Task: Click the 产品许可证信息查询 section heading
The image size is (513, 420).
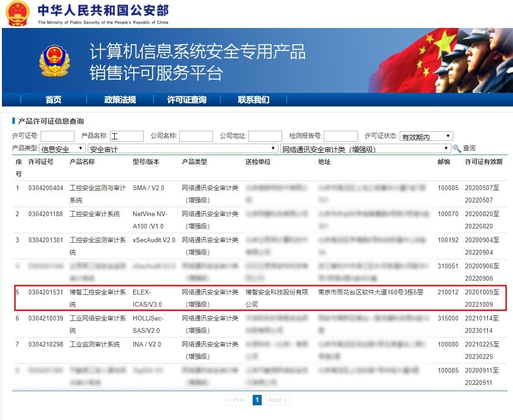Action: [x=51, y=121]
